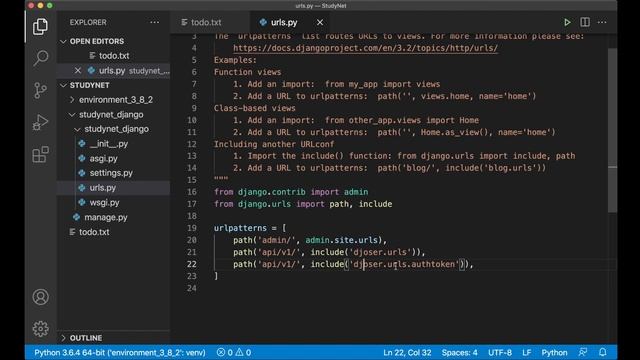Click the text file icon beside todo.txt in tree
This screenshot has height=360, width=640.
coord(72,232)
